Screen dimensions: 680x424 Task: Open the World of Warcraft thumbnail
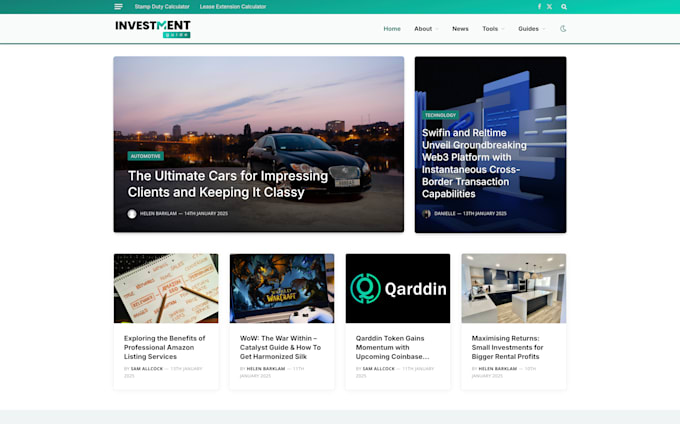(x=282, y=288)
